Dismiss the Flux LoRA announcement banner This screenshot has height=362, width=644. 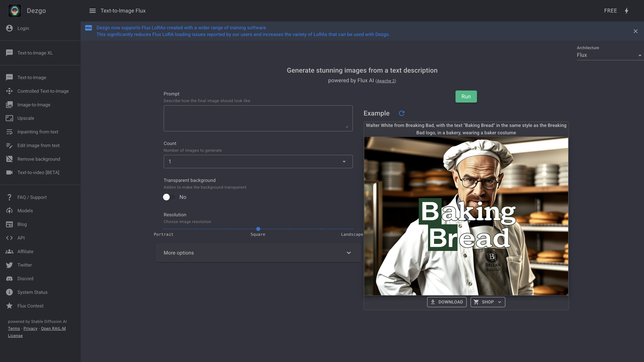636,31
